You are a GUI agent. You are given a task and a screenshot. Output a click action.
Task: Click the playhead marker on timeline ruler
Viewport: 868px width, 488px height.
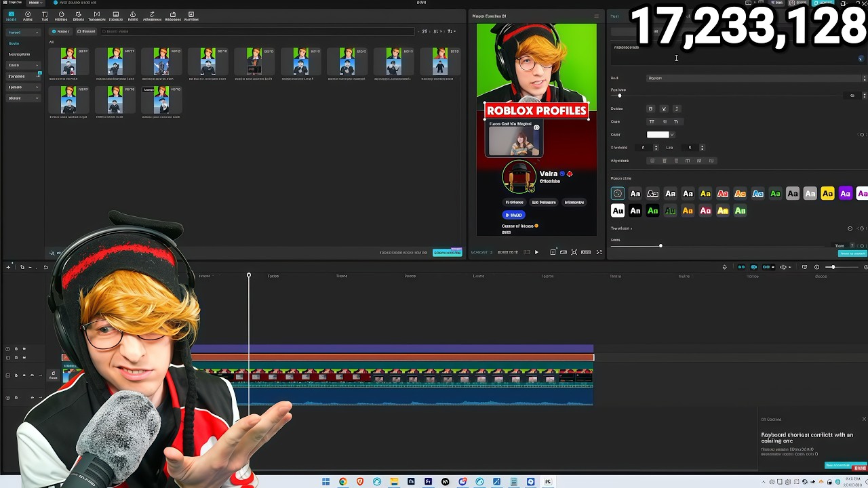point(249,275)
